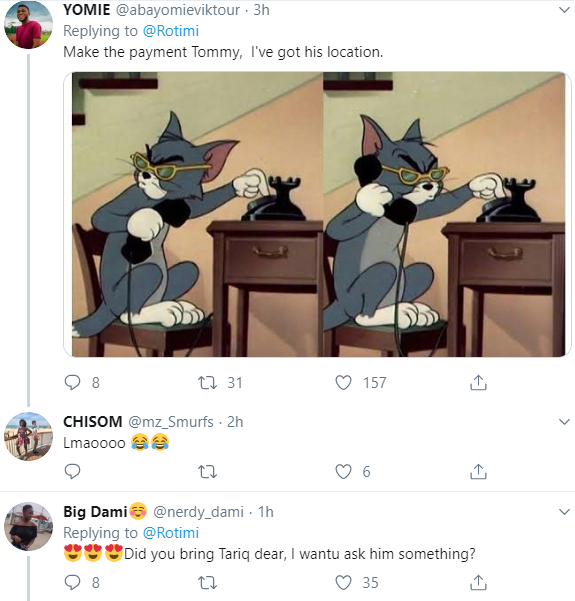The height and width of the screenshot is (601, 575).
Task: Retweet Big Dami's Tariq tweet
Action: pos(207,583)
